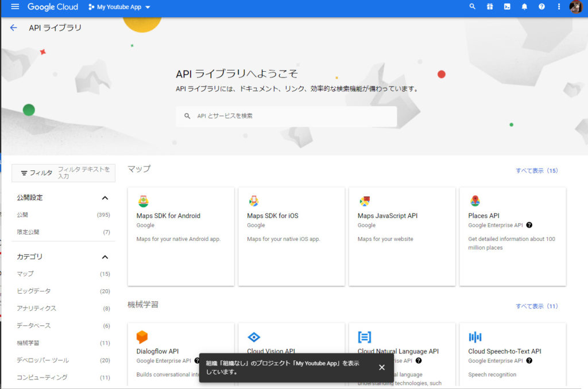This screenshot has height=389, width=588.
Task: Filter by 限定公開 (7)
Action: point(63,232)
